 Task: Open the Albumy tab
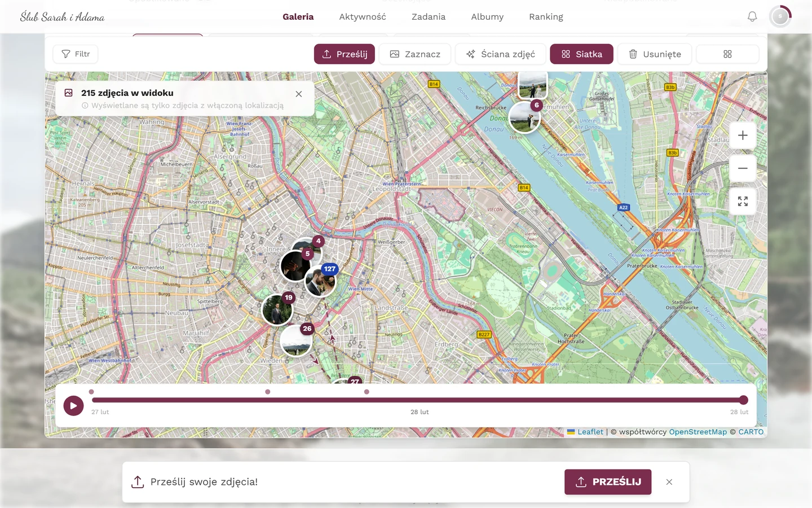pos(487,17)
